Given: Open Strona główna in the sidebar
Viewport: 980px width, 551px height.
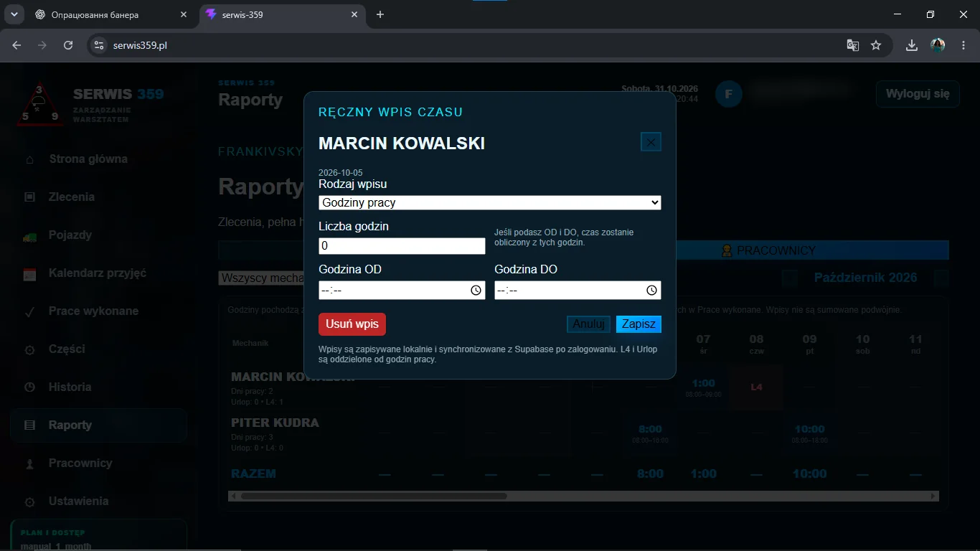Looking at the screenshot, I should [x=99, y=159].
